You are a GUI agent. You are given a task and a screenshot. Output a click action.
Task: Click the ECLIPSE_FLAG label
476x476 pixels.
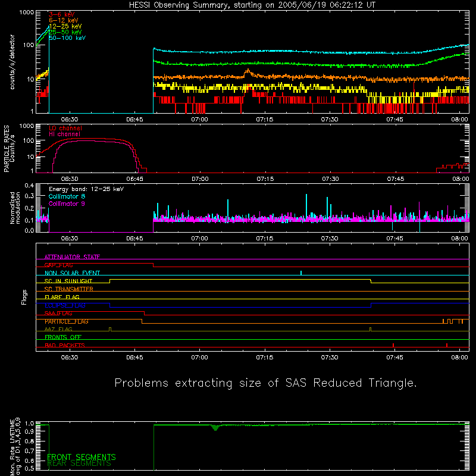pyautogui.click(x=65, y=305)
